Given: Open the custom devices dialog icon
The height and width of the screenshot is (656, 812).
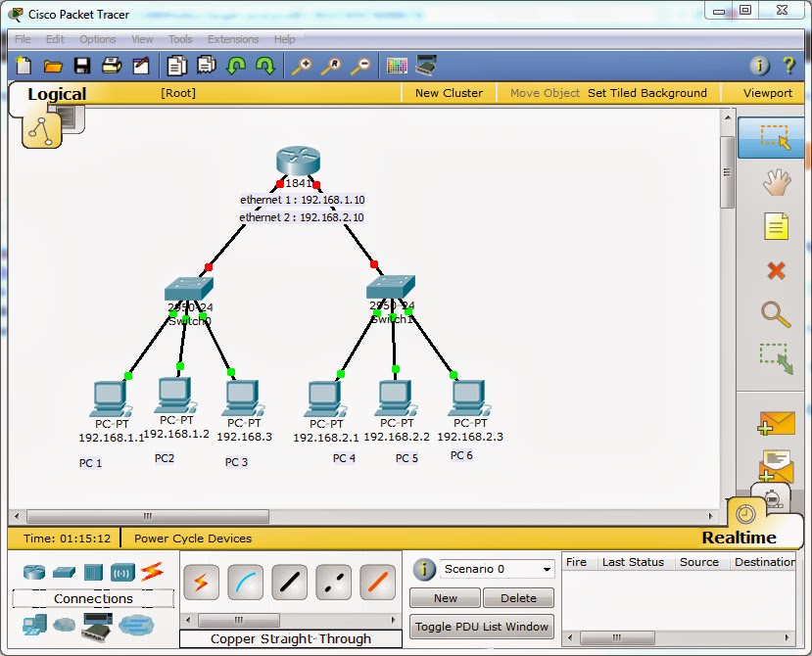Looking at the screenshot, I should point(426,66).
